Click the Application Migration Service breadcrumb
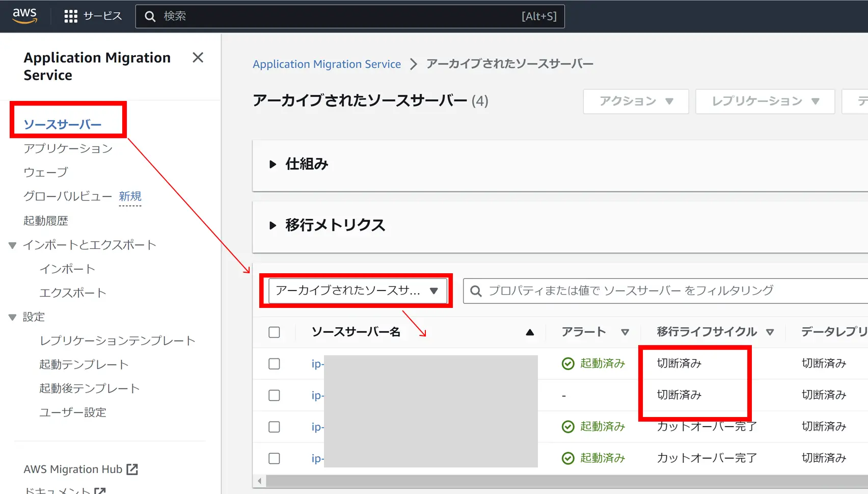 click(327, 64)
